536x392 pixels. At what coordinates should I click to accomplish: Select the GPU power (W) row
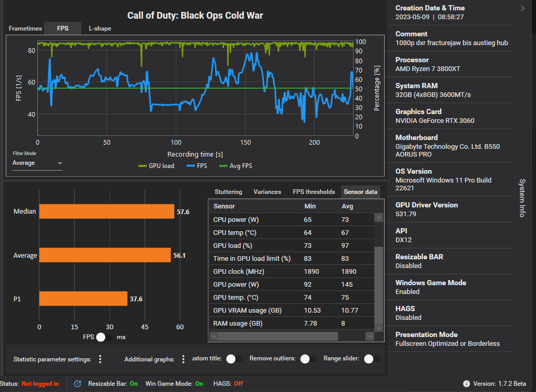pos(291,285)
